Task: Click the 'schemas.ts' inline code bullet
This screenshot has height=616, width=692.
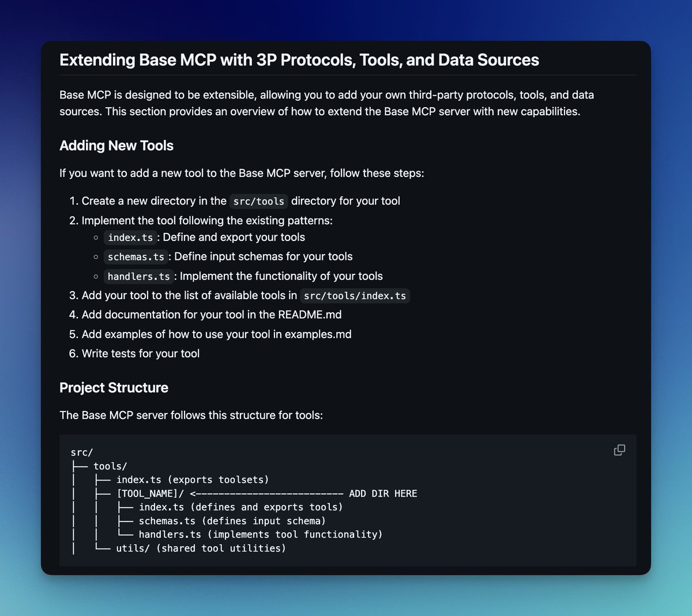Action: (136, 257)
